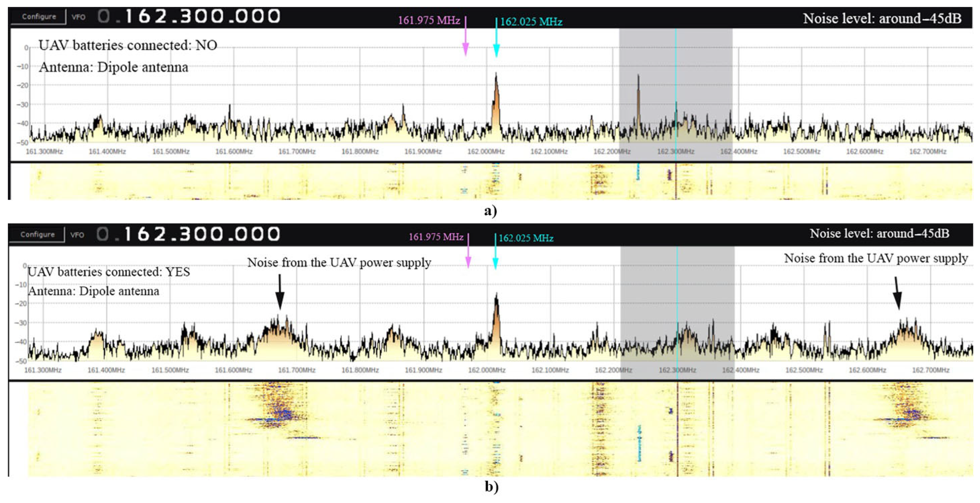
Task: Click the VFO label in upper panel
Action: point(78,17)
